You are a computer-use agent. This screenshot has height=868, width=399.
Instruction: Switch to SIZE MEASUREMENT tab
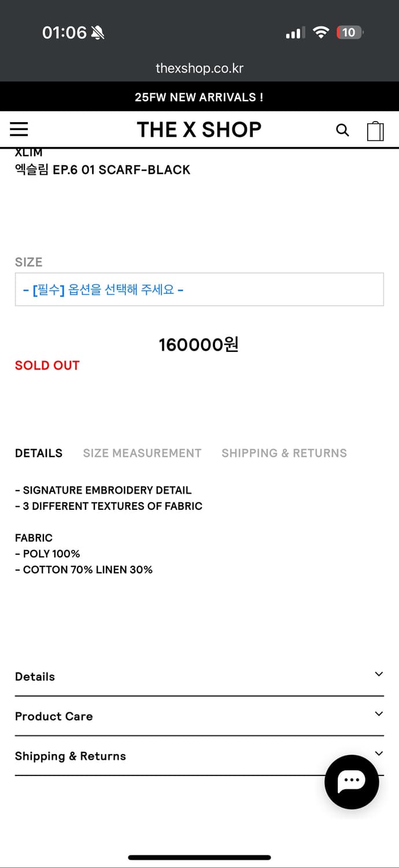click(x=142, y=453)
